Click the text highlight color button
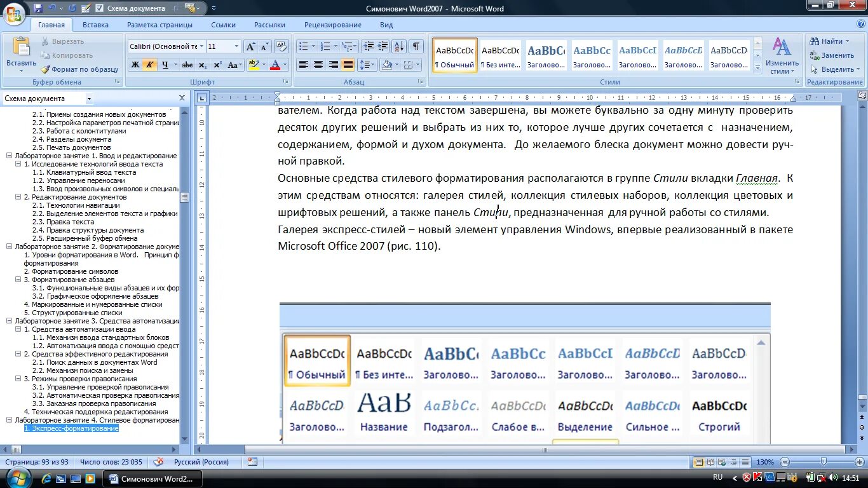This screenshot has height=488, width=868. click(253, 65)
